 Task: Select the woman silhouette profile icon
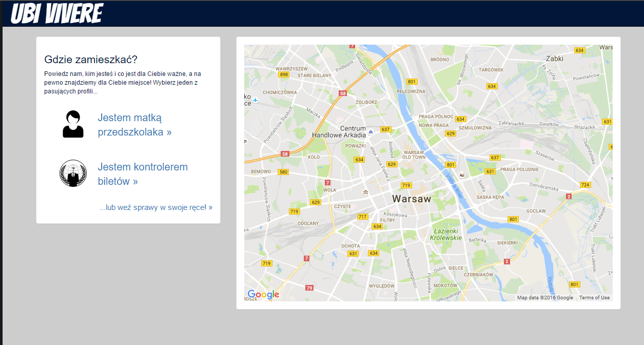click(x=73, y=124)
